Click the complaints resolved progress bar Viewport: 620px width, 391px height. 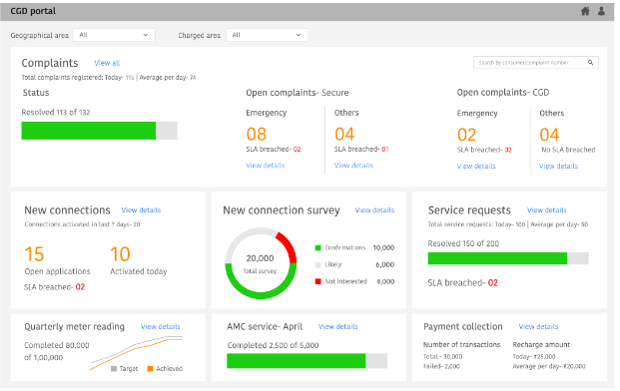click(x=99, y=131)
